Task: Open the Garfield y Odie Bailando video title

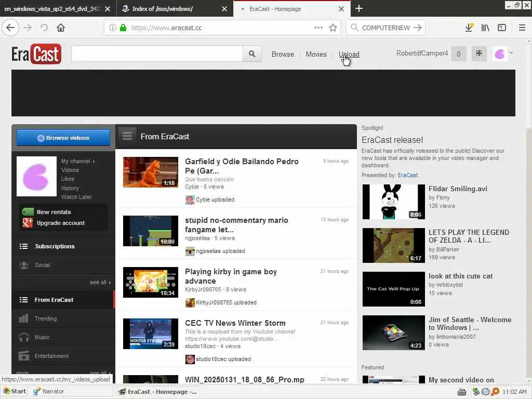Action: 242,166
